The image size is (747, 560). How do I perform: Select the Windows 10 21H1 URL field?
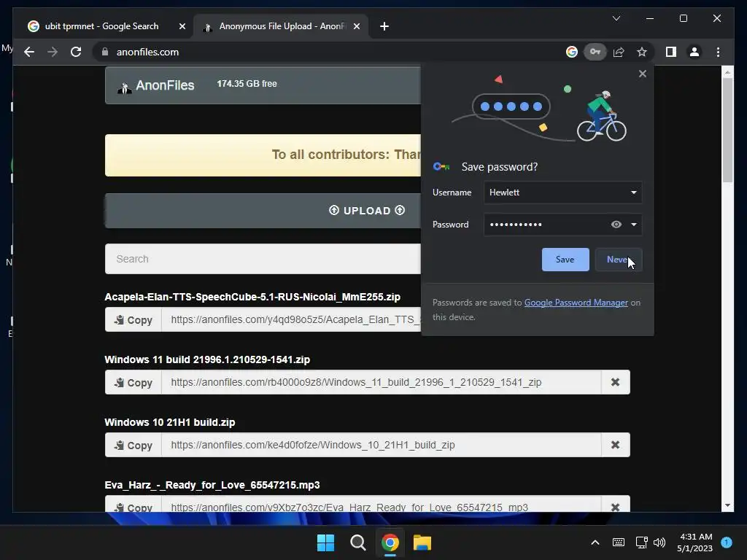coord(381,446)
